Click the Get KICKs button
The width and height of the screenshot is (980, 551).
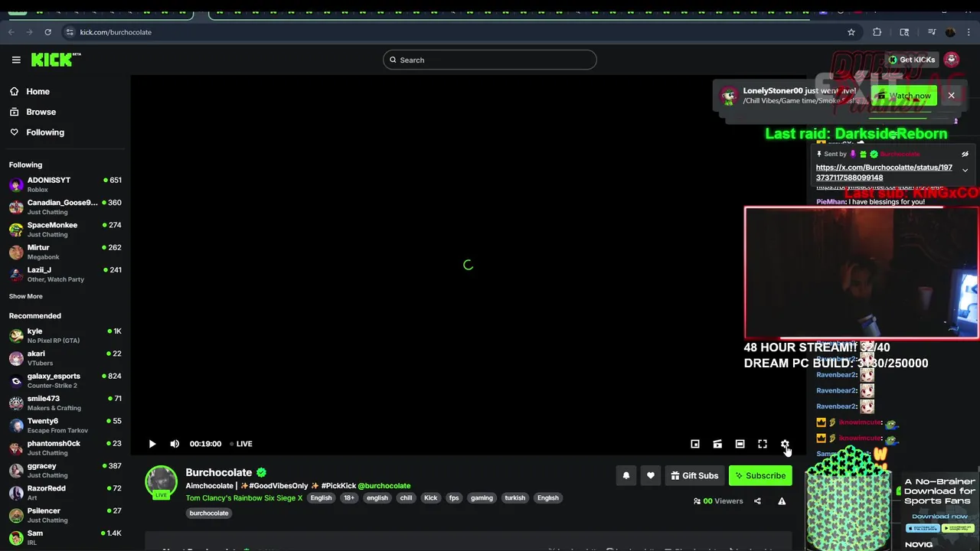(x=911, y=60)
